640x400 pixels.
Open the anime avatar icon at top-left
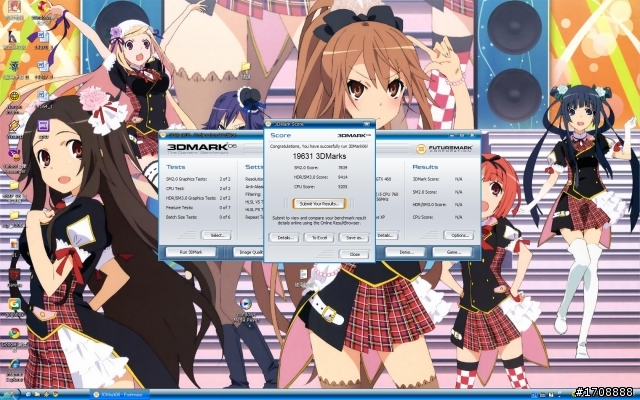tap(14, 7)
